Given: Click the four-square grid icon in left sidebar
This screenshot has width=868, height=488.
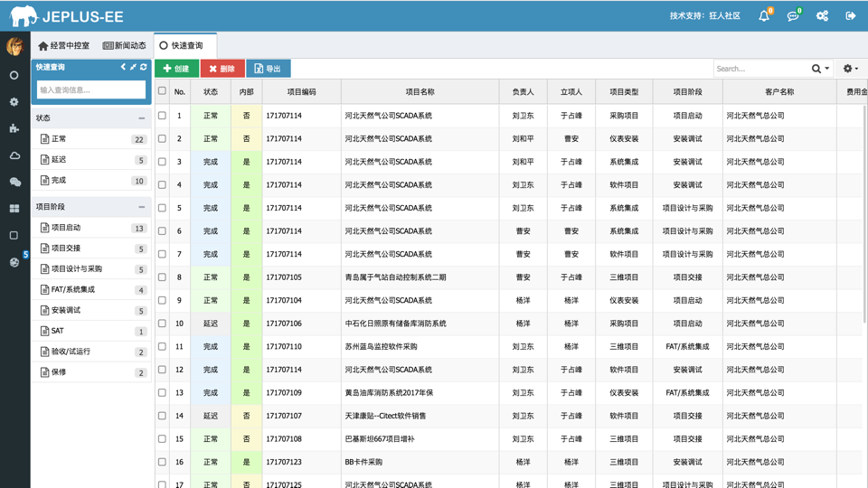Looking at the screenshot, I should (x=14, y=209).
